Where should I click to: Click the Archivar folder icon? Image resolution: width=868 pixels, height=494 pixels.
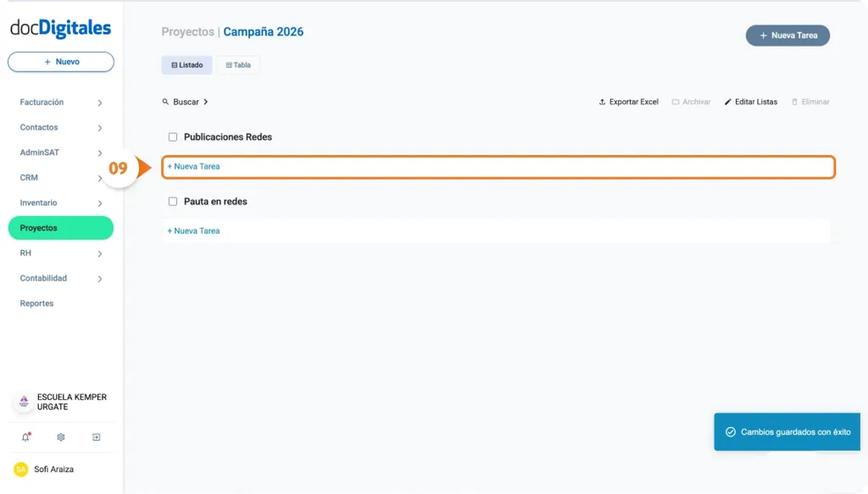point(676,102)
